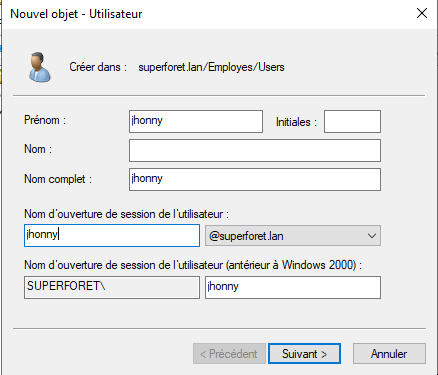Click the Prénom label
The width and height of the screenshot is (438, 375).
(x=45, y=120)
